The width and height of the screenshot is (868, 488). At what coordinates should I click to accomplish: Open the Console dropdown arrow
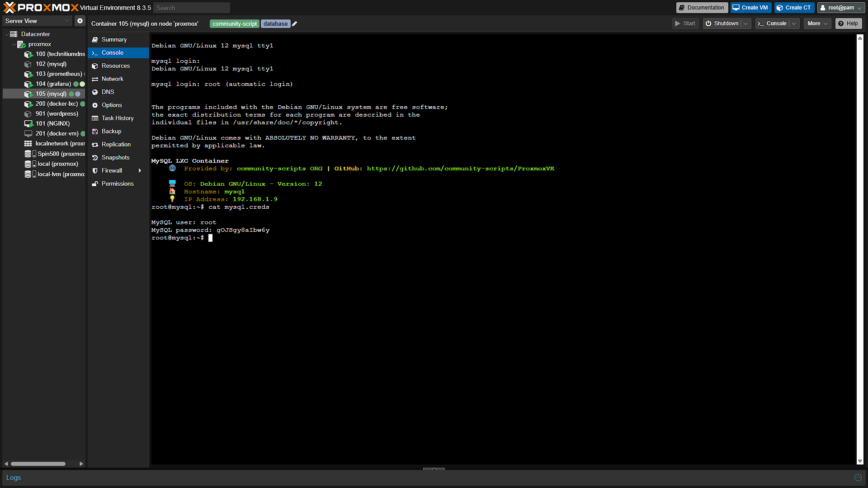794,23
